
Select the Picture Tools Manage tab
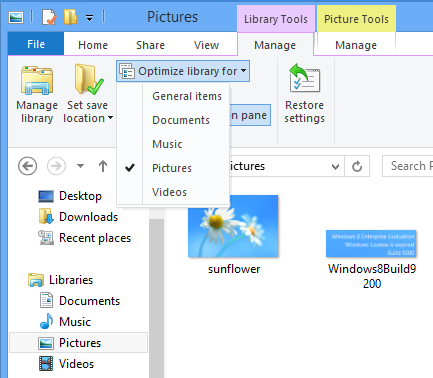356,45
